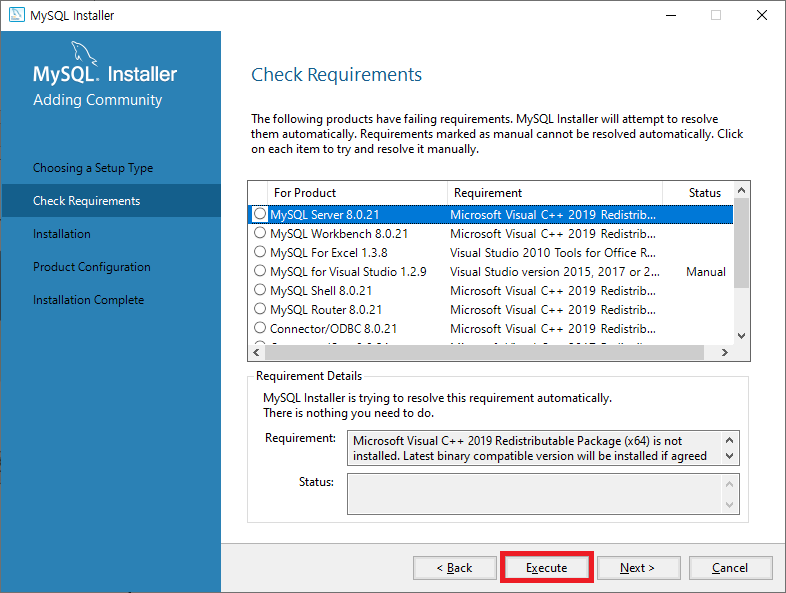Click the MySQL Router 8.0.21 product name

point(326,310)
